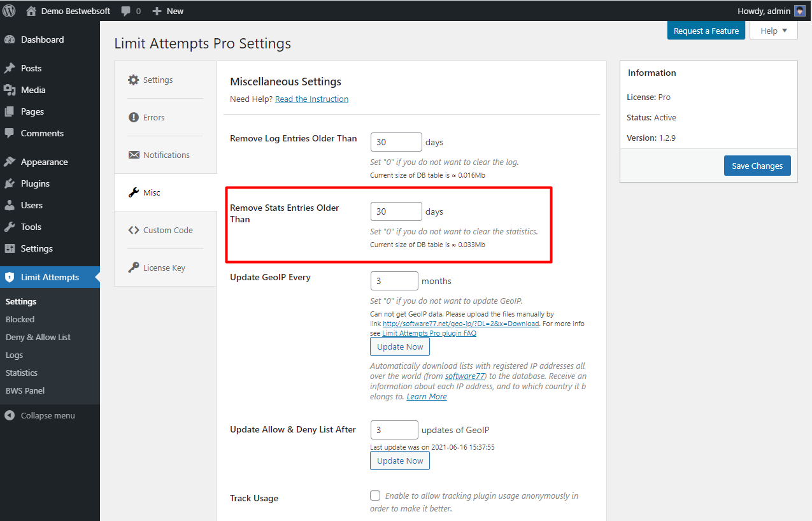Select the Misc tab
The image size is (812, 521).
[166, 192]
